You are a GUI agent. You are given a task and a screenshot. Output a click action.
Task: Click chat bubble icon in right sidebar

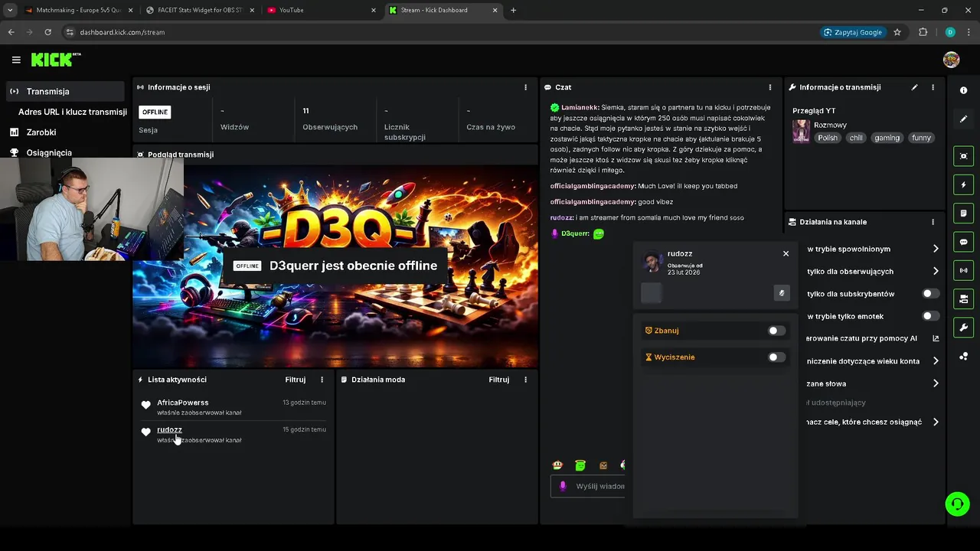(963, 242)
